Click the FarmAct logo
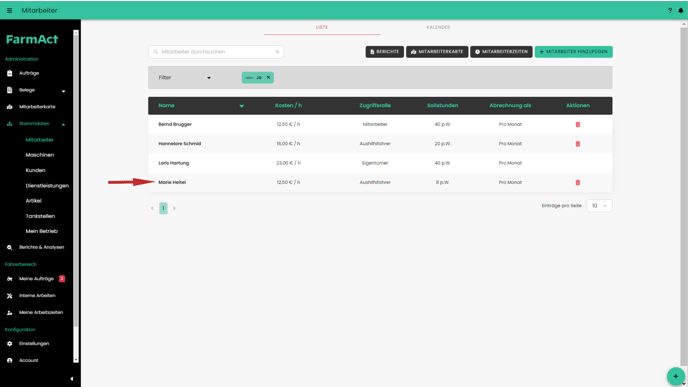 (x=32, y=39)
